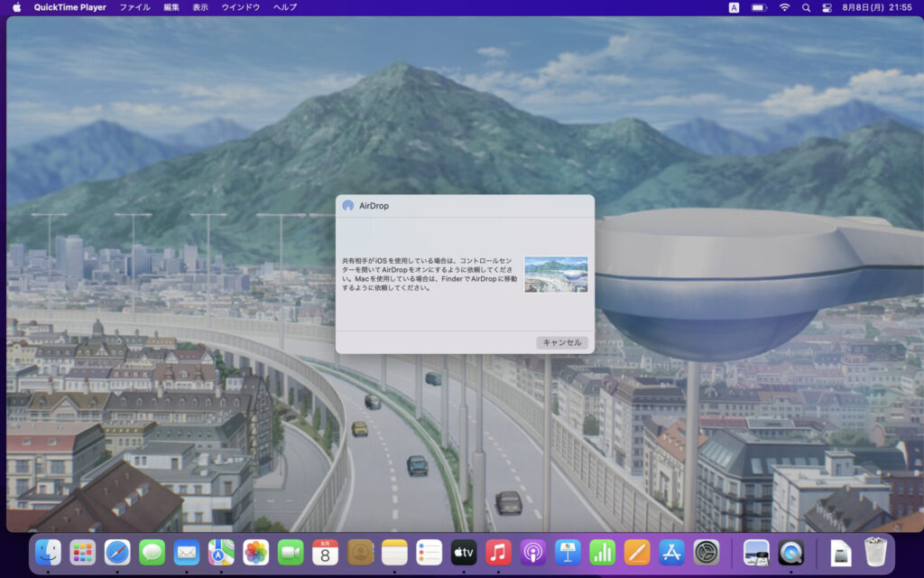
Task: Launch Apple TV from the Dock
Action: 464,553
